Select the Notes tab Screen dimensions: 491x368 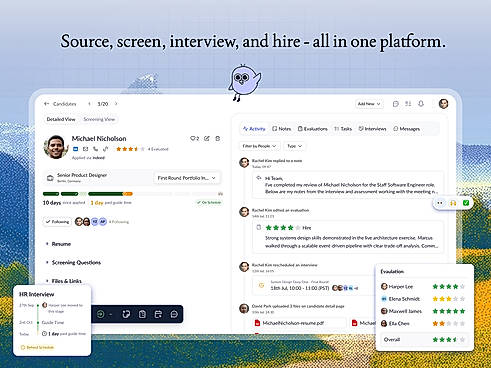(282, 129)
